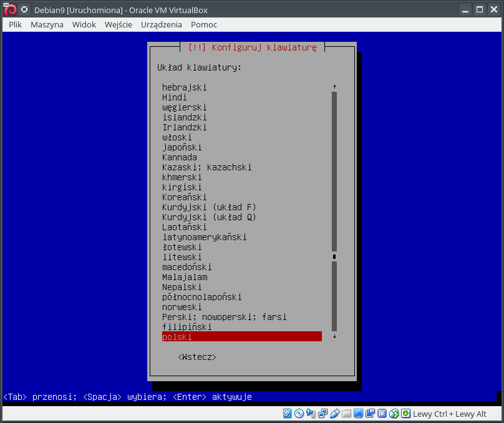Click the mouse integration status icon
504x423 pixels.
click(394, 414)
